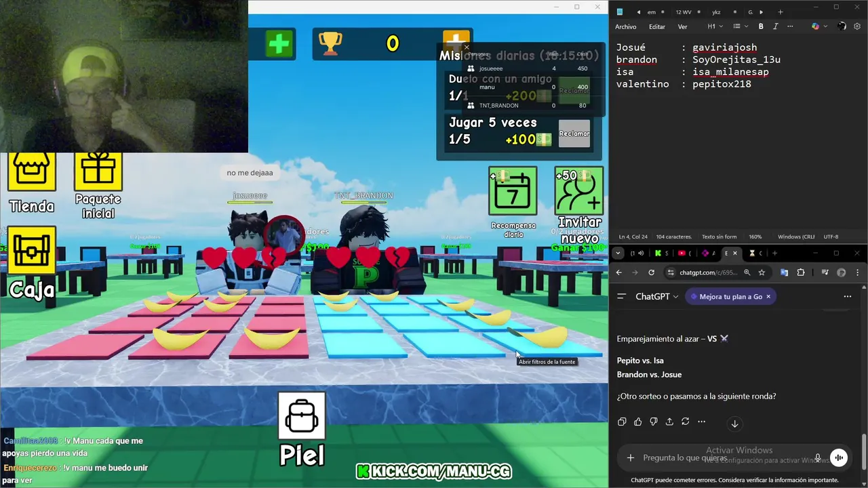Image resolution: width=868 pixels, height=488 pixels.
Task: Click the 160% zoom status in Notepad
Action: [x=755, y=237]
